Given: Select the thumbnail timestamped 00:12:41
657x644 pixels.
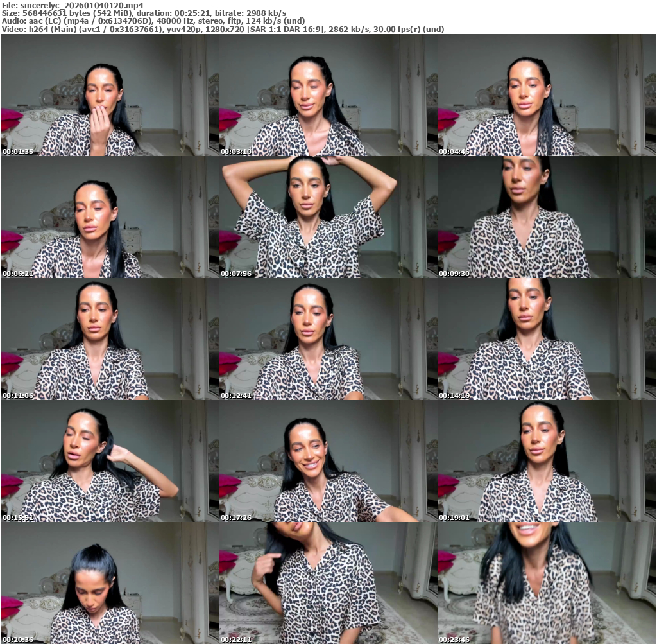Looking at the screenshot, I should [x=328, y=339].
